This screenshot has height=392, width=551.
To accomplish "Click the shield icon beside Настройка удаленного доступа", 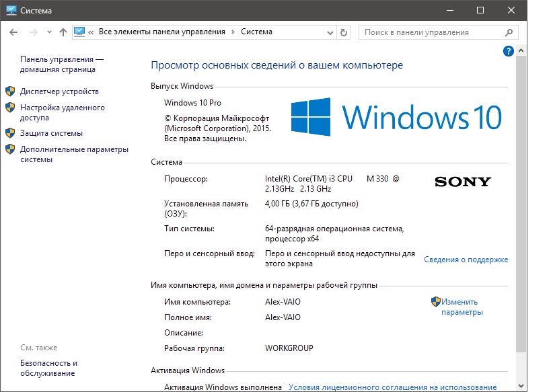I will (10, 108).
